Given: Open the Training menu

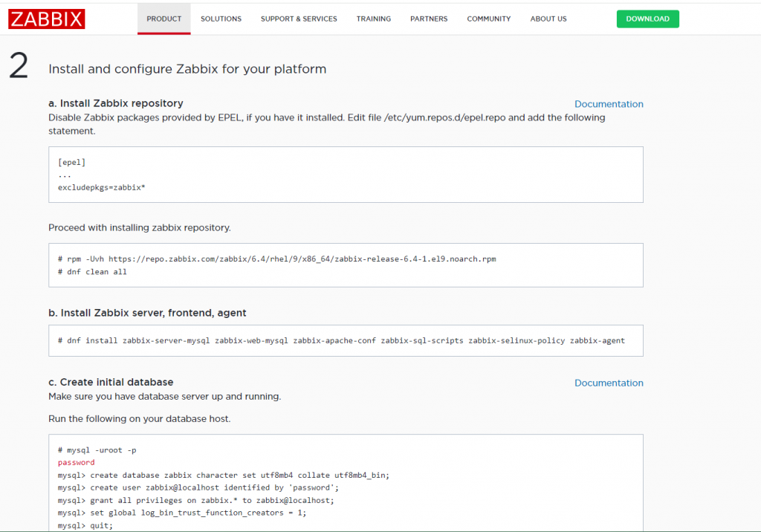Looking at the screenshot, I should click(x=374, y=19).
